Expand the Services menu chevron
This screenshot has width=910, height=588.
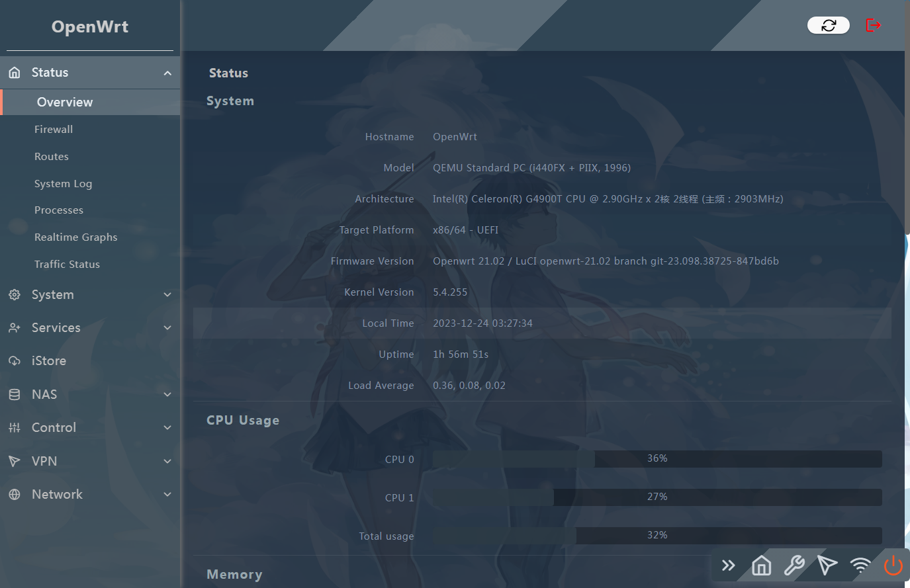pos(167,328)
